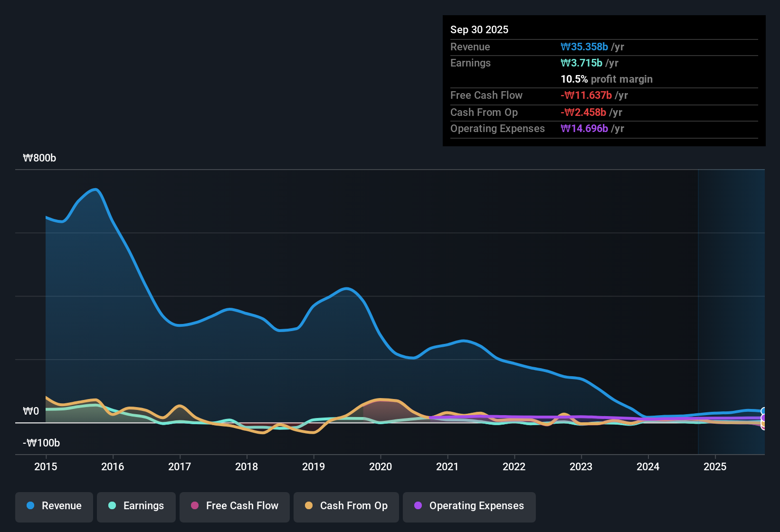Click the blue Revenue legend dot

[30, 506]
